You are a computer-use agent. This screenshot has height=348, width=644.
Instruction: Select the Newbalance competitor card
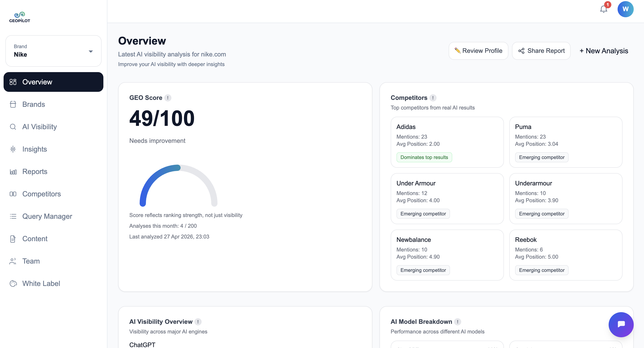(447, 255)
